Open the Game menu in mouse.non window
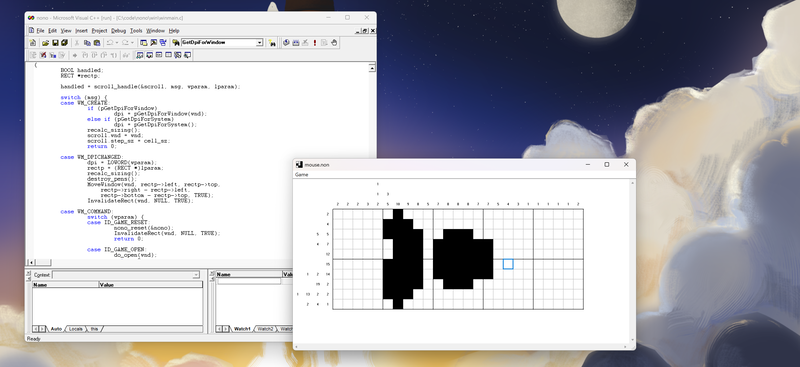The image size is (800, 367). 302,175
